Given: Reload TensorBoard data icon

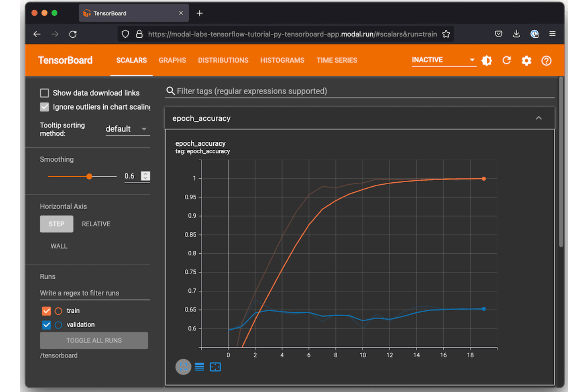Looking at the screenshot, I should 507,60.
